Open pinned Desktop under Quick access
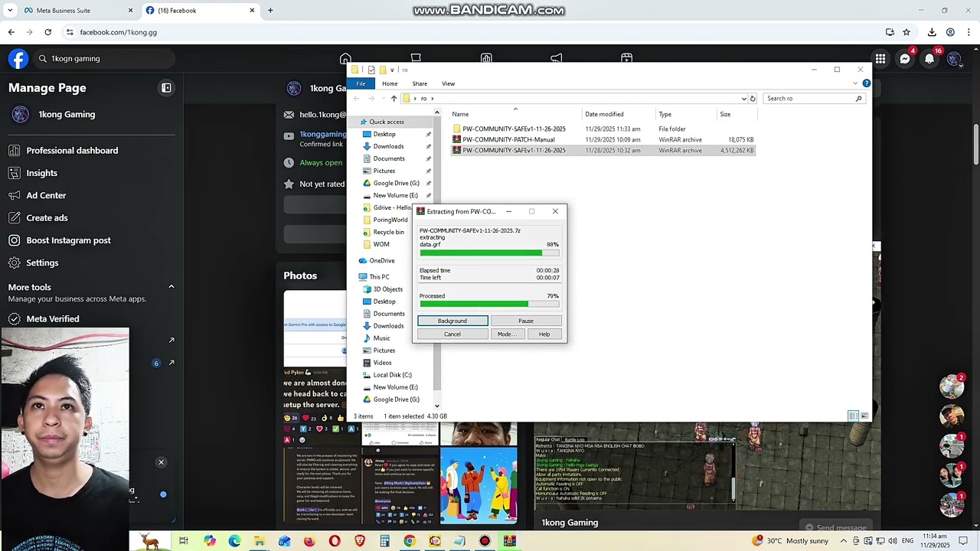 (x=384, y=134)
